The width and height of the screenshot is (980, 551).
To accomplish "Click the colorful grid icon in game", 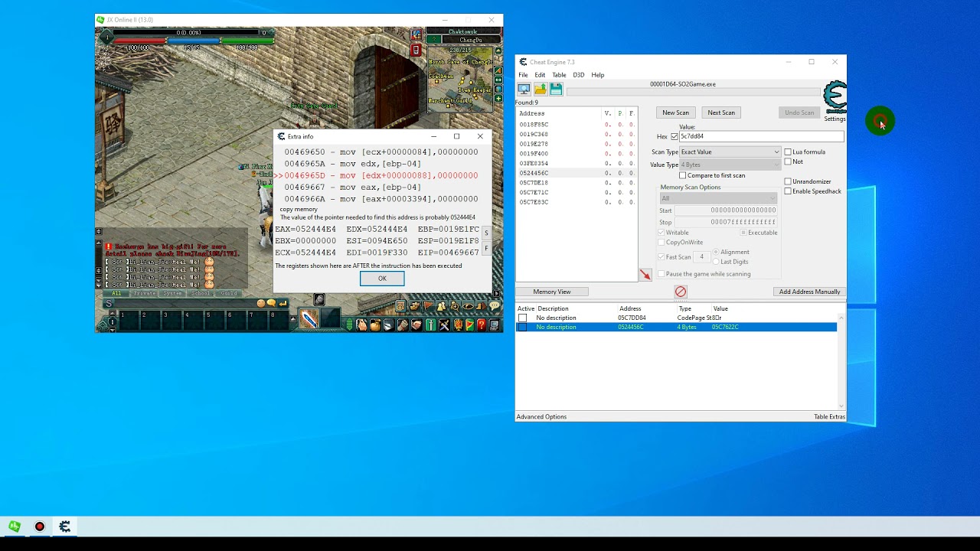I will tap(416, 34).
